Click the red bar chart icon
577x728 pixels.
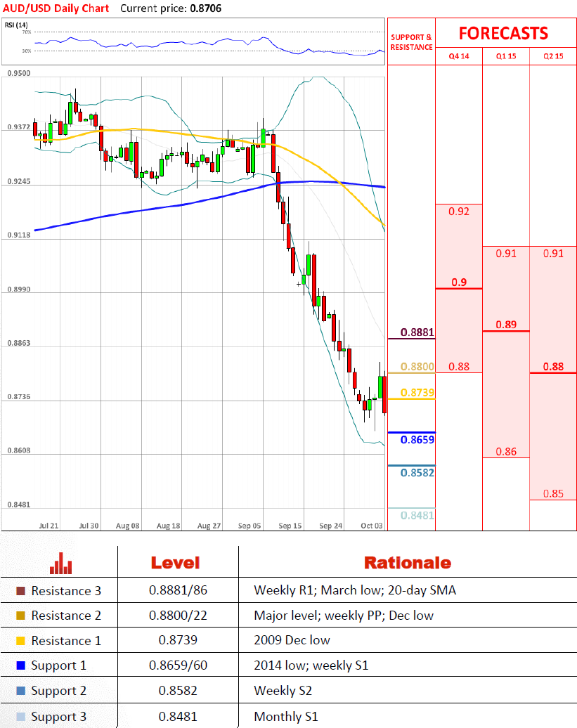click(61, 563)
